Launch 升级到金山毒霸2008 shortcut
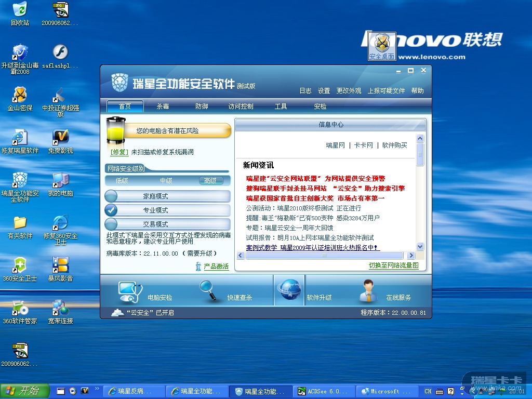 20,58
